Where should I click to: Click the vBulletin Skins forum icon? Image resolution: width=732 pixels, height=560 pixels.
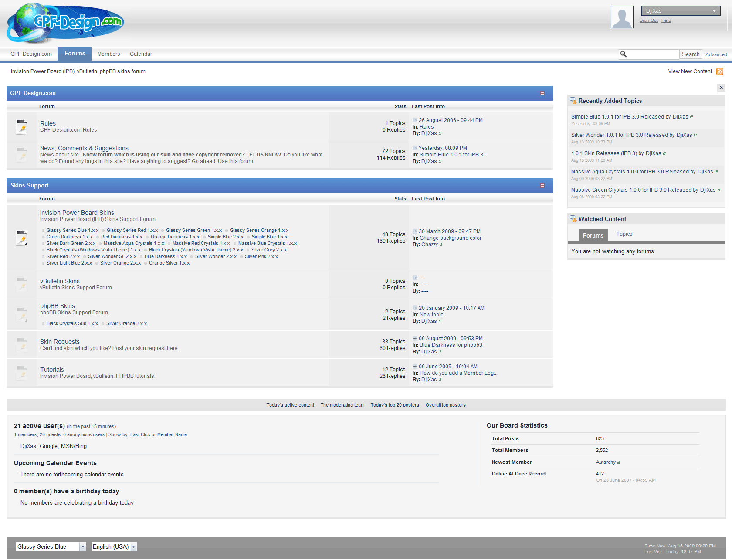pyautogui.click(x=22, y=284)
